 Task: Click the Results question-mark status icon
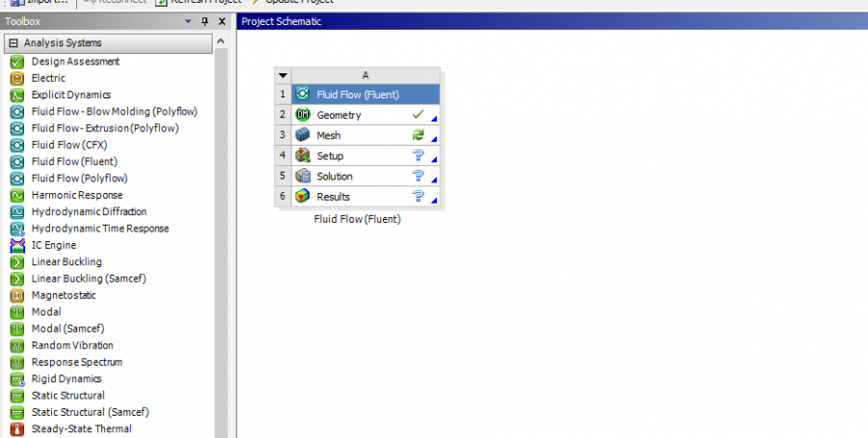click(418, 196)
